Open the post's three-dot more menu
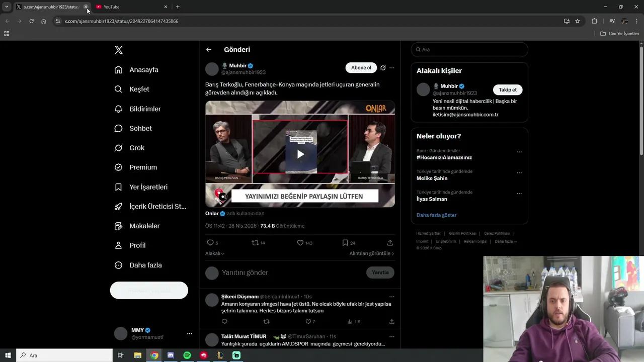 tap(392, 68)
